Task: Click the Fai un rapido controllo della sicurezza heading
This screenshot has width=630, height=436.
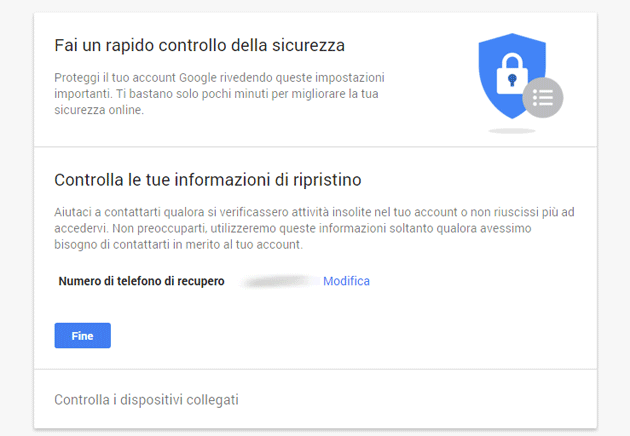Action: click(x=199, y=45)
